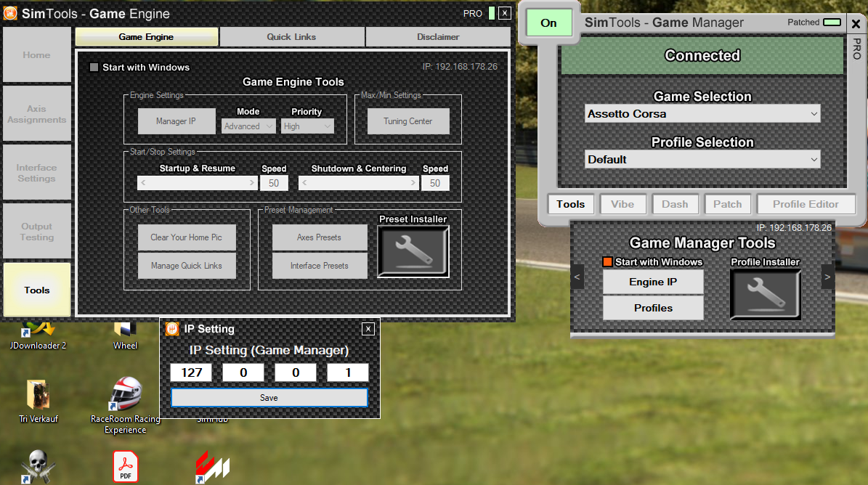Click the Shutdown & Centering Speed value field

point(435,183)
